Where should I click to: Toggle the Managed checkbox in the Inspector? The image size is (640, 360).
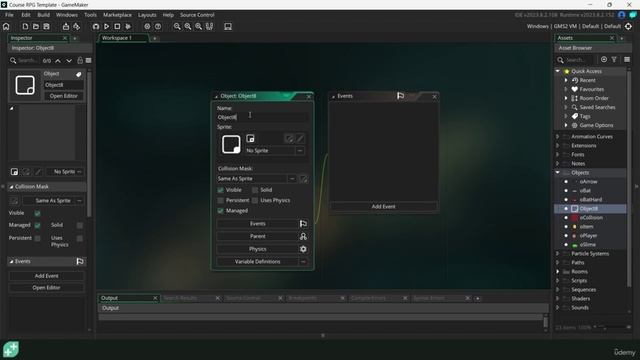pyautogui.click(x=38, y=225)
